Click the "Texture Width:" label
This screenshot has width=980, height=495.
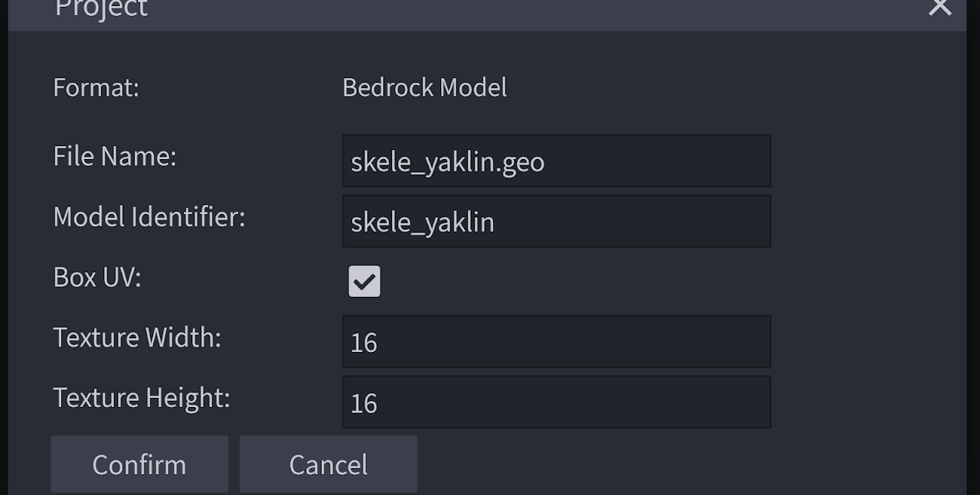[x=136, y=337]
